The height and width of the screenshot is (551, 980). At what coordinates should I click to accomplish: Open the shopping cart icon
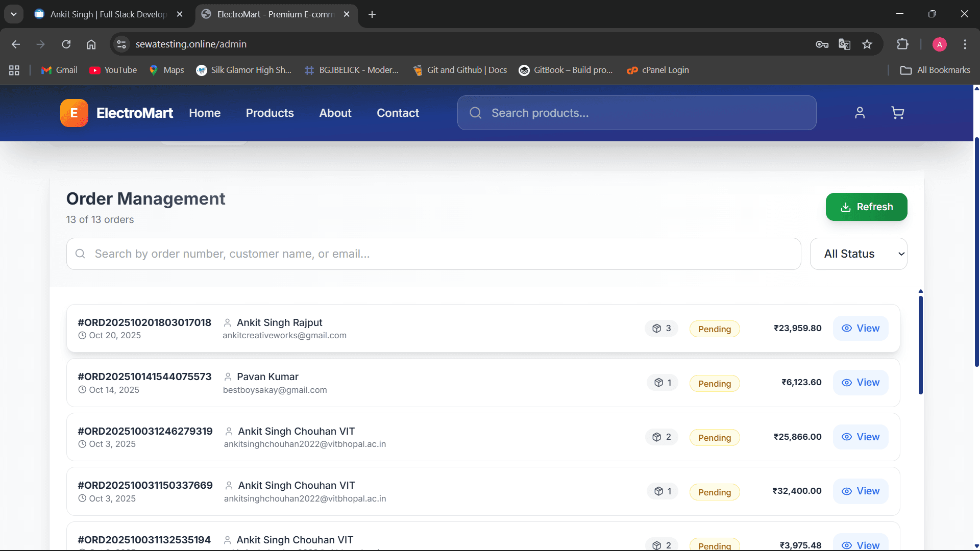[897, 113]
